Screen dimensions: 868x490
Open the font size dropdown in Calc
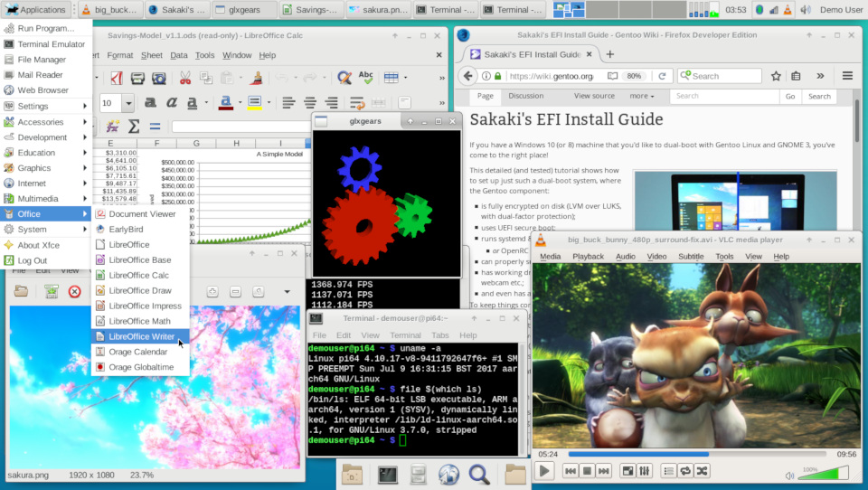point(128,103)
